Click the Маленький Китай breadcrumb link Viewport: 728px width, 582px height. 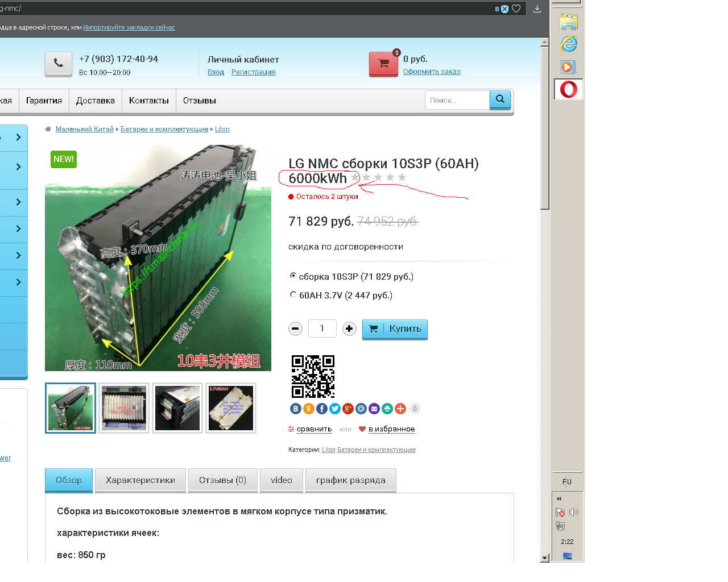point(85,129)
